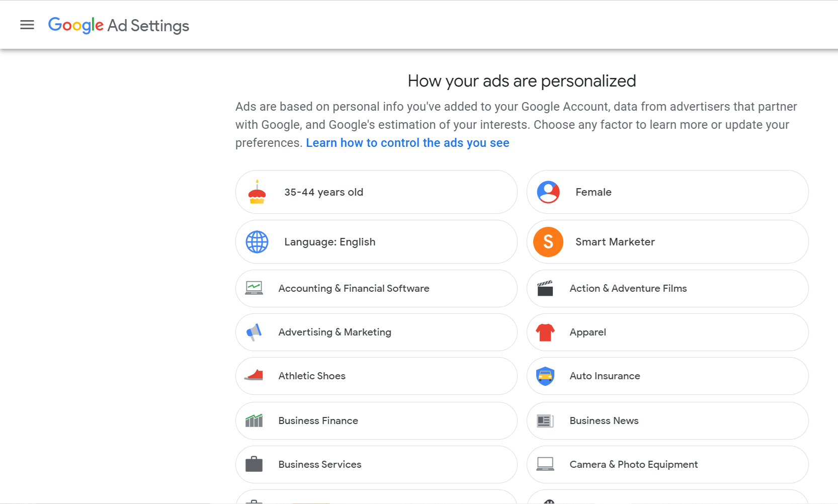Click the megaphone icon for Advertising & Marketing

pyautogui.click(x=254, y=332)
